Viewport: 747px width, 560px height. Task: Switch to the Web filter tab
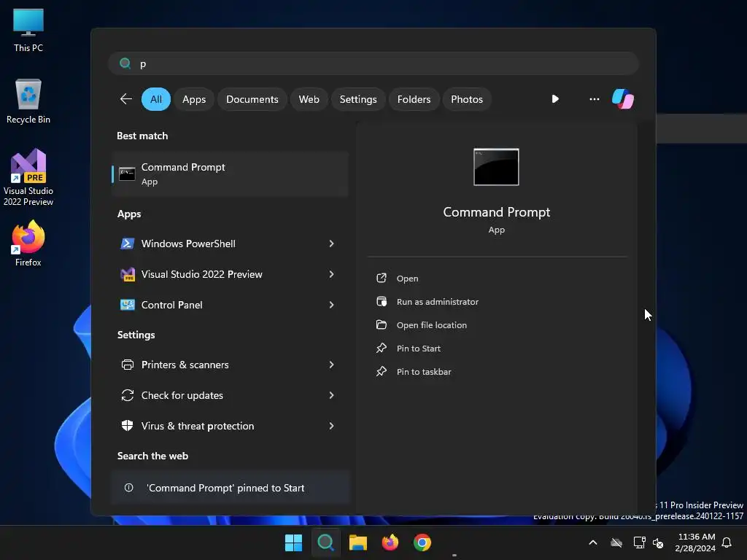coord(309,99)
